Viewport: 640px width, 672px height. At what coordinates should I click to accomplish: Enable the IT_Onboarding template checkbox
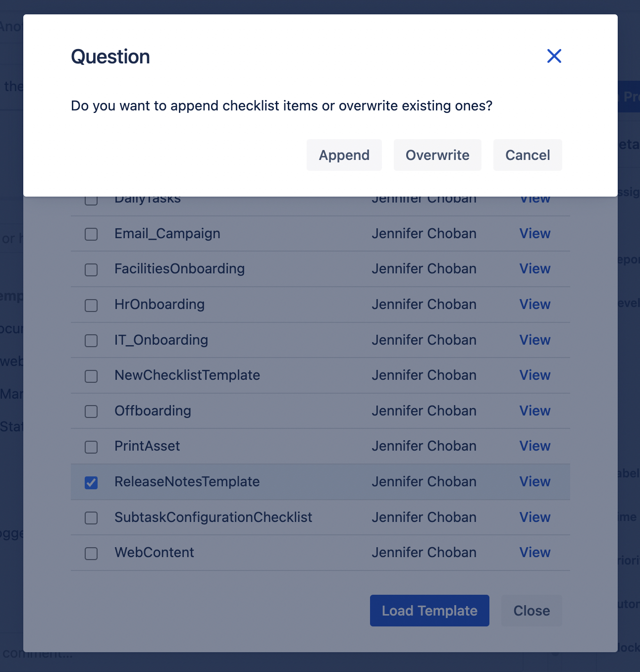point(91,341)
